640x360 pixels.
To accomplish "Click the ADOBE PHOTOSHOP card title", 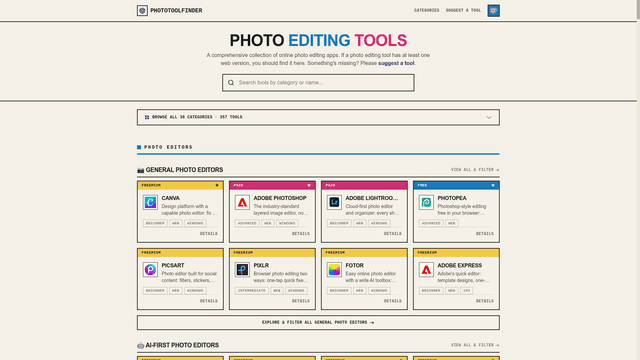I will (280, 198).
